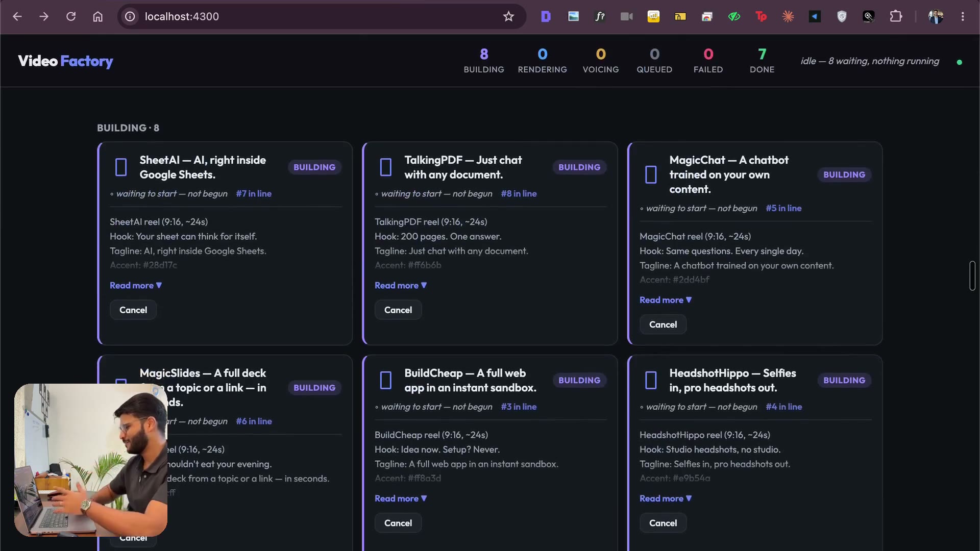Viewport: 980px width, 551px height.
Task: Cancel the BuildCheap build
Action: pyautogui.click(x=398, y=523)
